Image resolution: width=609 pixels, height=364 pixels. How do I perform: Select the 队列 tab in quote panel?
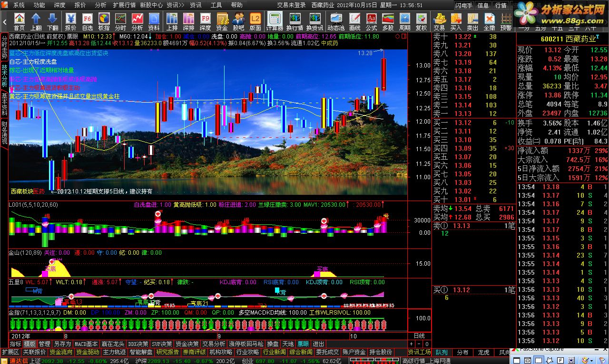442,352
